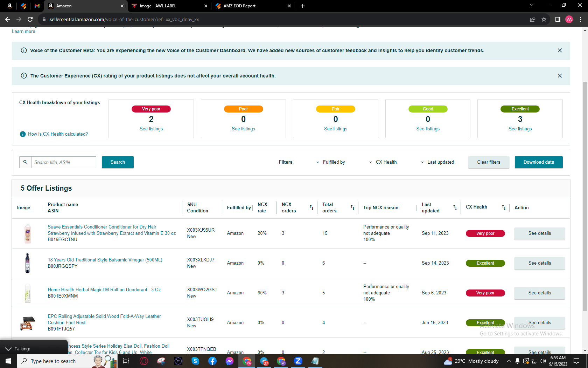
Task: Sort the table by Total orders
Action: click(x=352, y=207)
